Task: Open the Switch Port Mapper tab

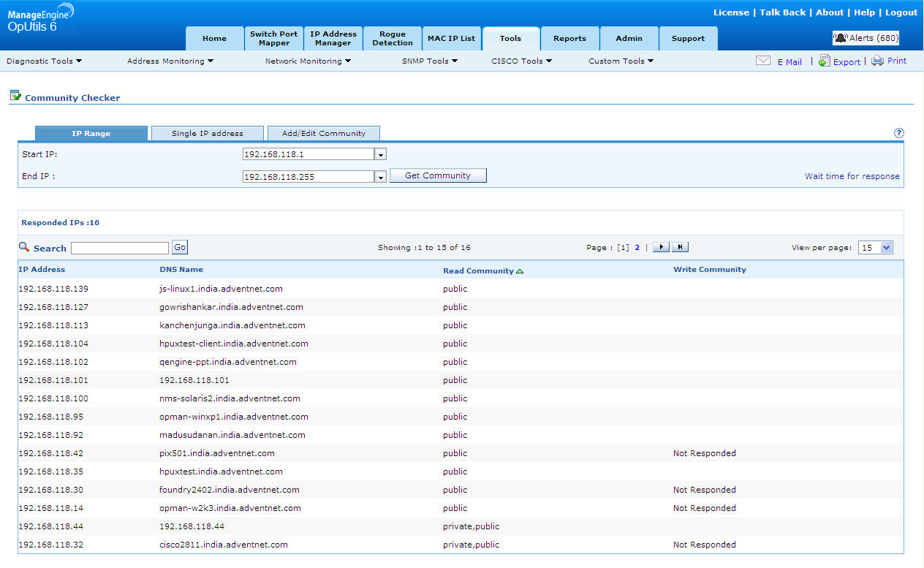Action: [273, 38]
